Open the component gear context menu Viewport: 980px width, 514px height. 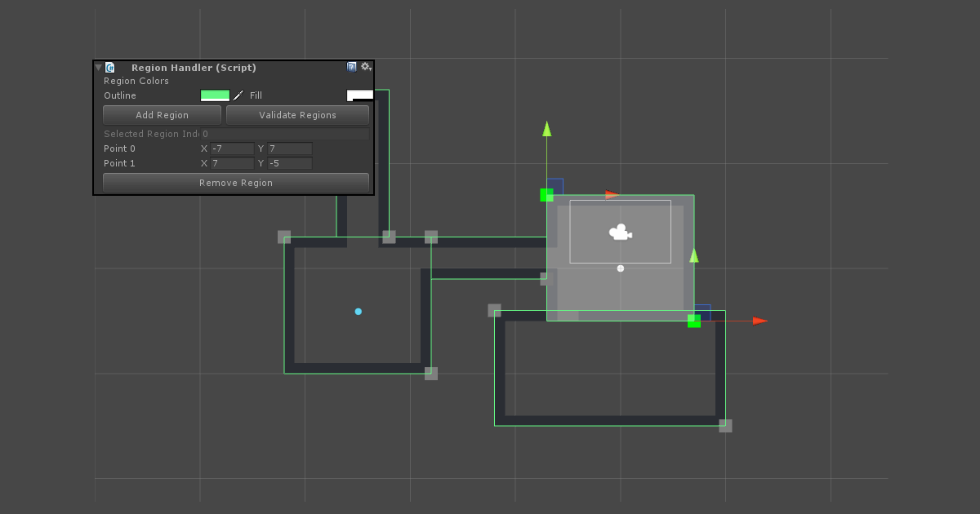(x=366, y=67)
